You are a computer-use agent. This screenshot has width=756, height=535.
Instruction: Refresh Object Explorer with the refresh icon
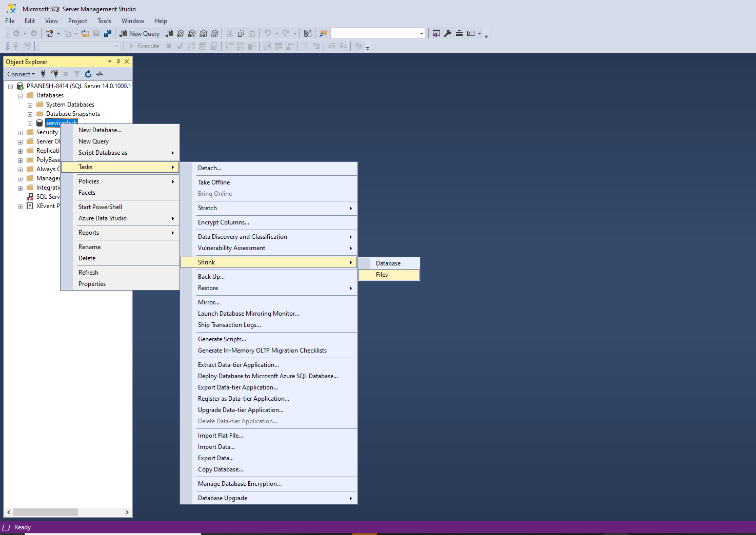tap(88, 74)
